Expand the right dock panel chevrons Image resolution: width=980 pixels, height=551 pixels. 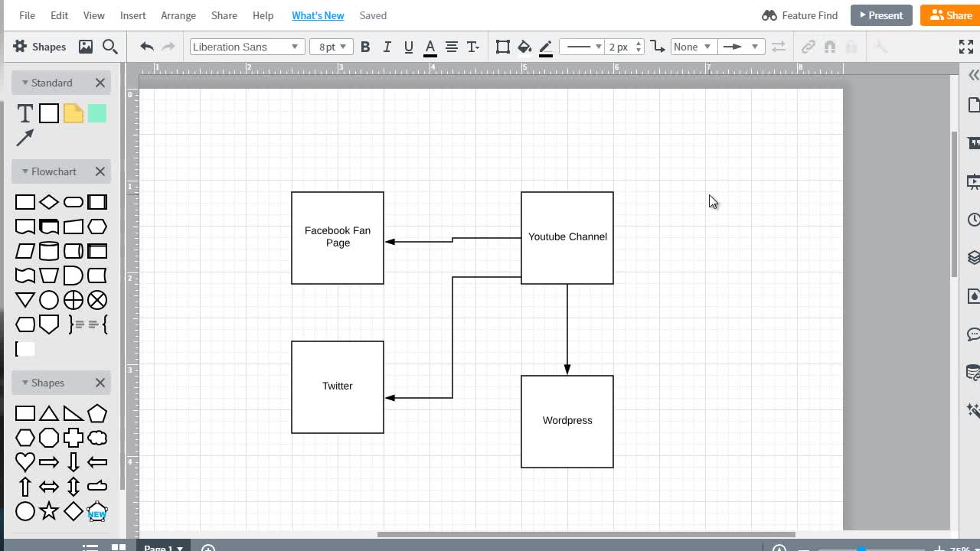973,75
